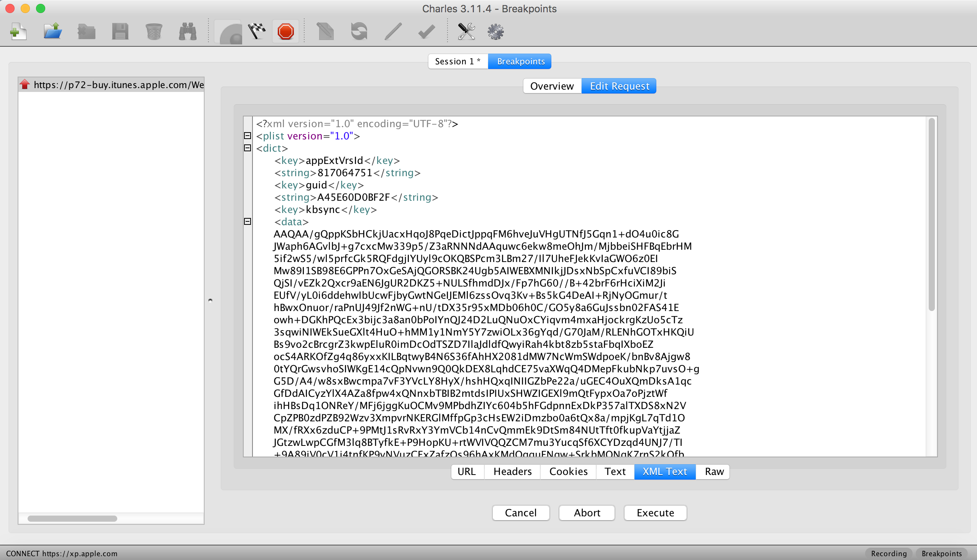The height and width of the screenshot is (560, 977).
Task: Open Settings with the gear icon
Action: tap(495, 31)
